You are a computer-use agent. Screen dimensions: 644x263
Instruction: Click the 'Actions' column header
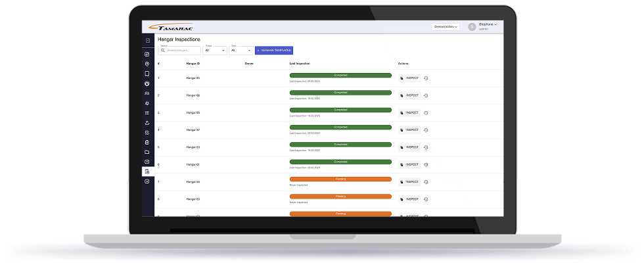click(x=403, y=64)
